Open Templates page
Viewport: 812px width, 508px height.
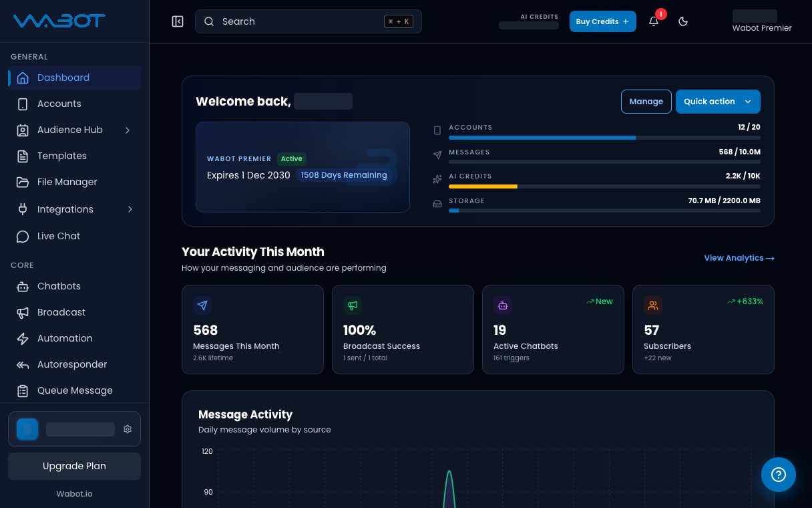(74, 156)
